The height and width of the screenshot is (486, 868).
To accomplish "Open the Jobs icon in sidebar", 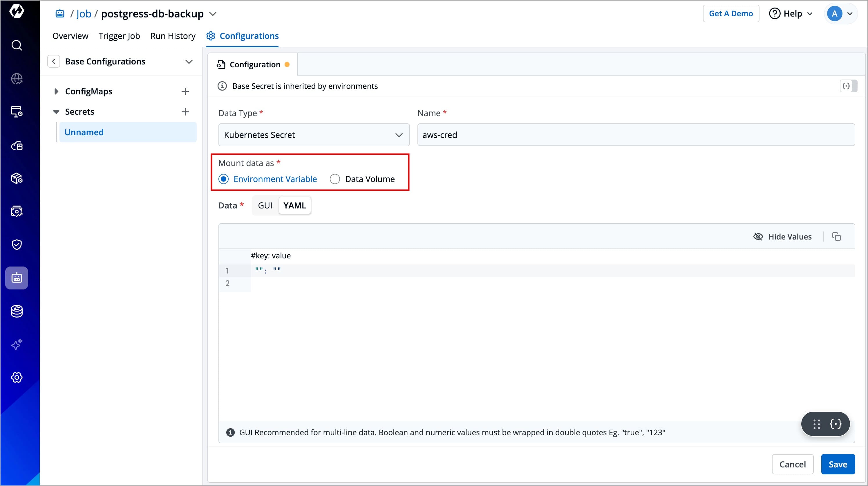I will (x=17, y=278).
